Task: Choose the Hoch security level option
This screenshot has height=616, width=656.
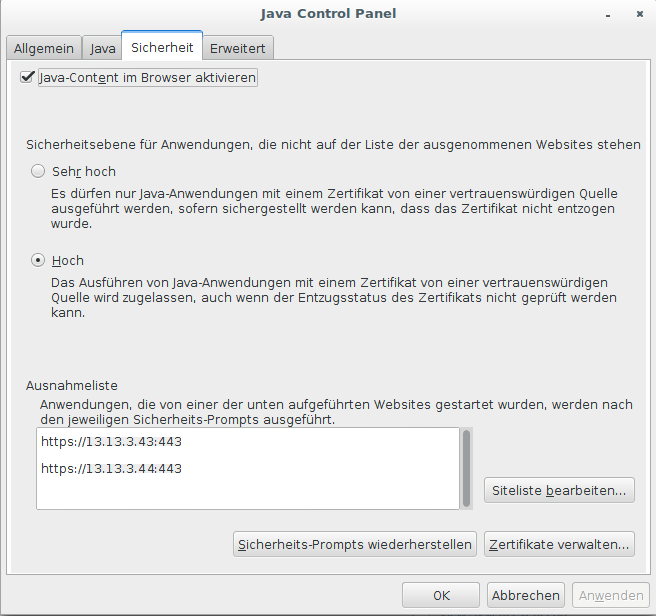Action: (x=39, y=260)
